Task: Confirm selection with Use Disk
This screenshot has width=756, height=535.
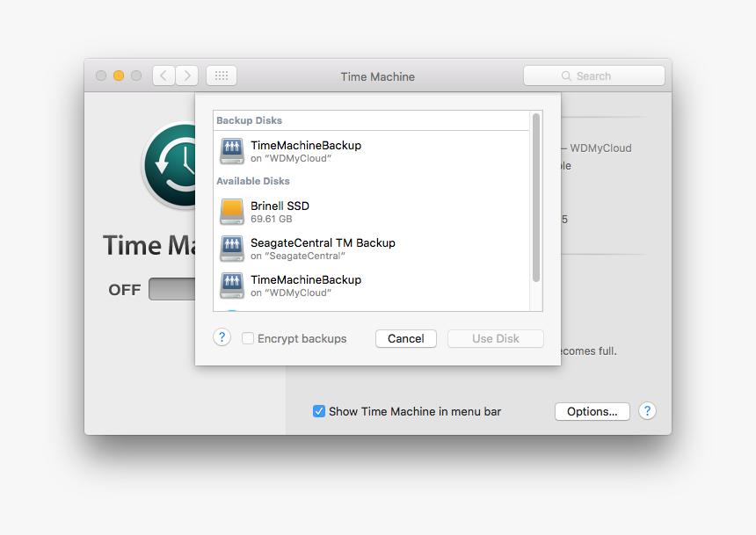Action: (x=495, y=338)
